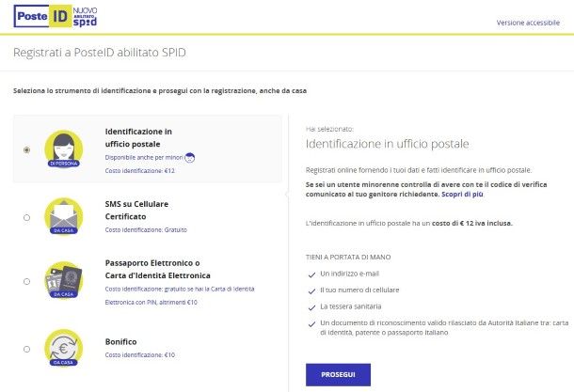The image size is (574, 392).
Task: Click the PosteID SPID logo
Action: click(x=56, y=16)
